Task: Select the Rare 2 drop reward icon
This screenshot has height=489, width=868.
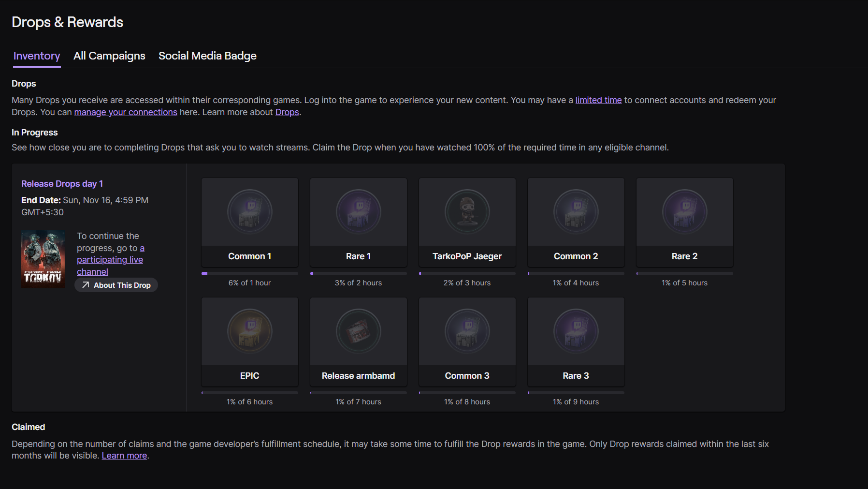Action: click(684, 211)
